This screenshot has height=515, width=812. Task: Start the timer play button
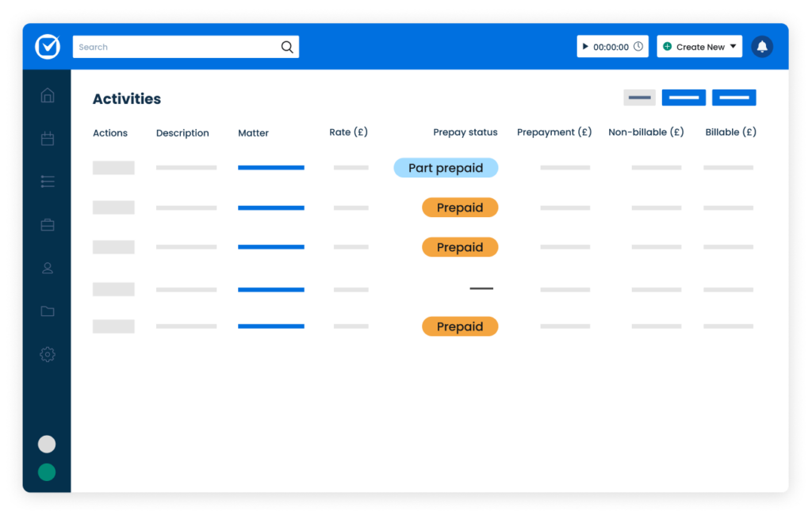585,47
